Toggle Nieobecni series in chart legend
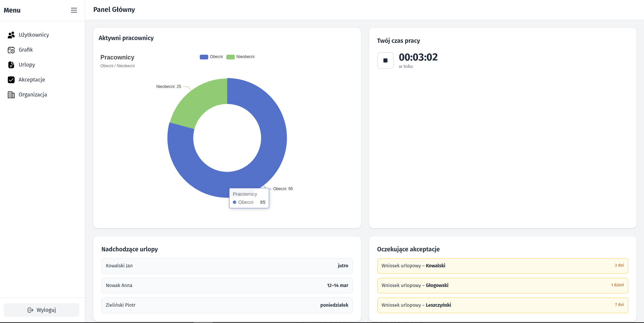This screenshot has width=644, height=323. (240, 57)
